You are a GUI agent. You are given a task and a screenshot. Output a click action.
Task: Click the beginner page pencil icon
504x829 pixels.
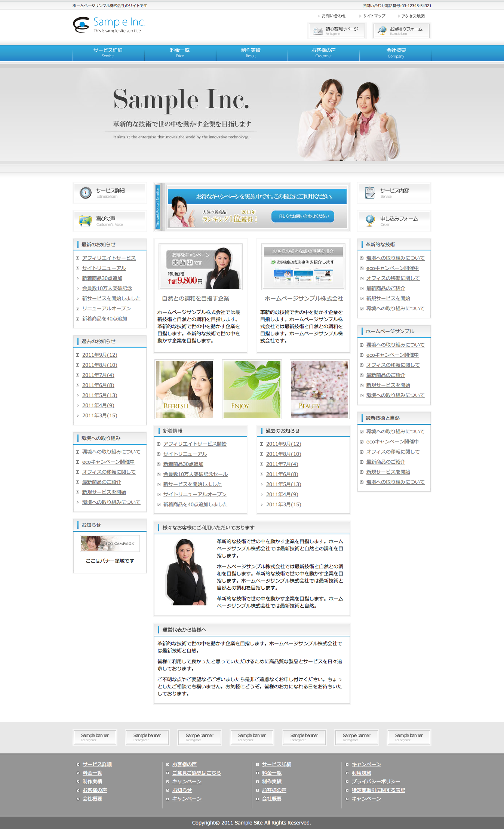point(318,31)
